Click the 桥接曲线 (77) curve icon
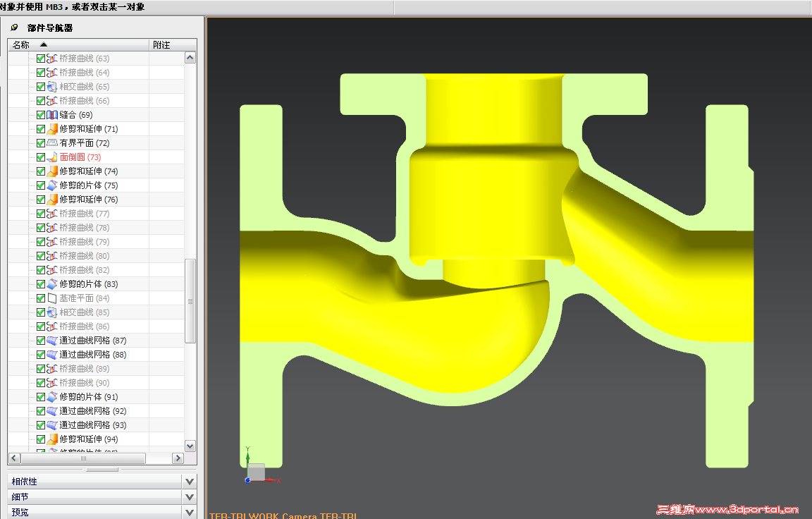The image size is (812, 519). pos(52,214)
